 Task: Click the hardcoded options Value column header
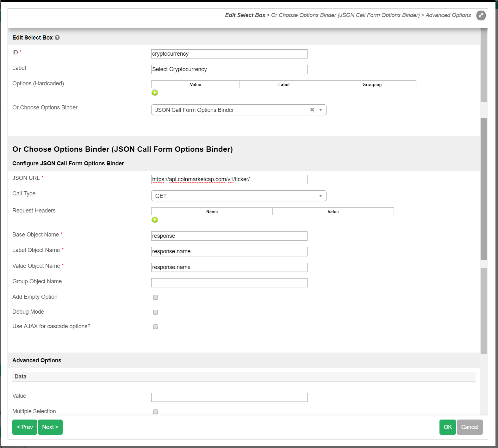tap(196, 84)
